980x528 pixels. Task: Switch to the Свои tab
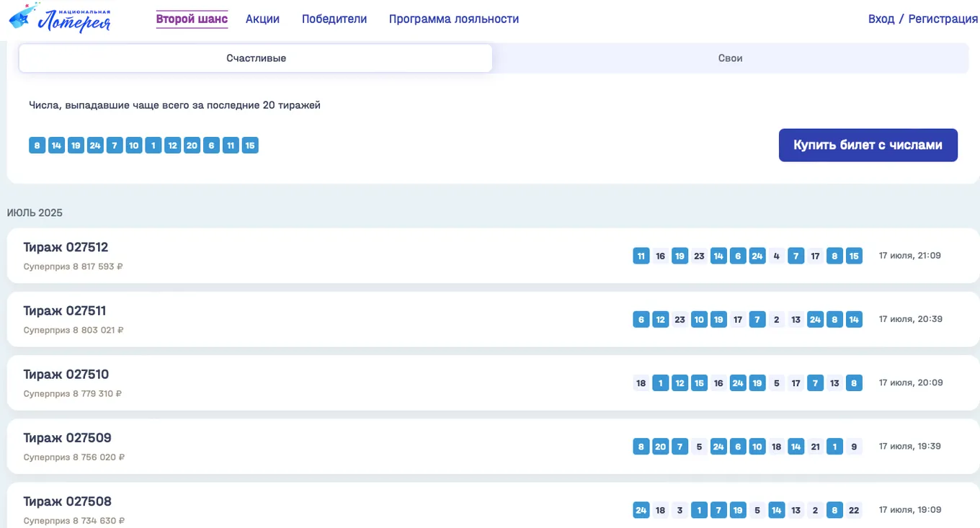pyautogui.click(x=730, y=58)
